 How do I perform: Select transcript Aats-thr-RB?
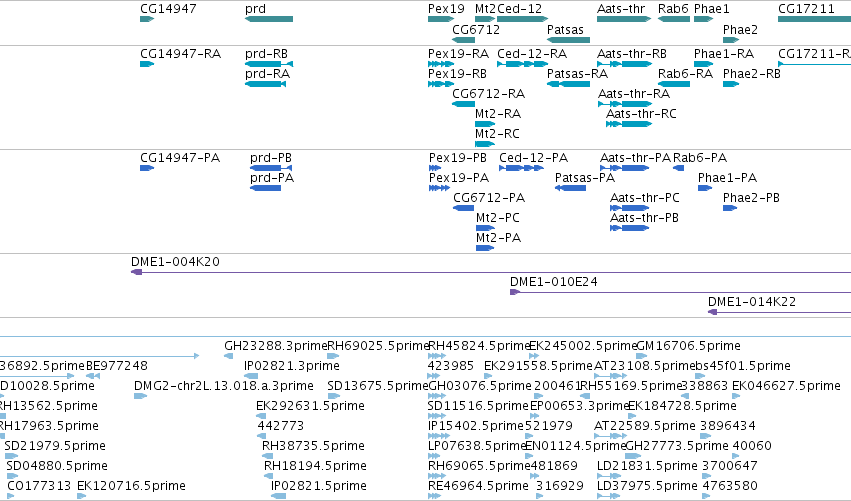pos(632,54)
